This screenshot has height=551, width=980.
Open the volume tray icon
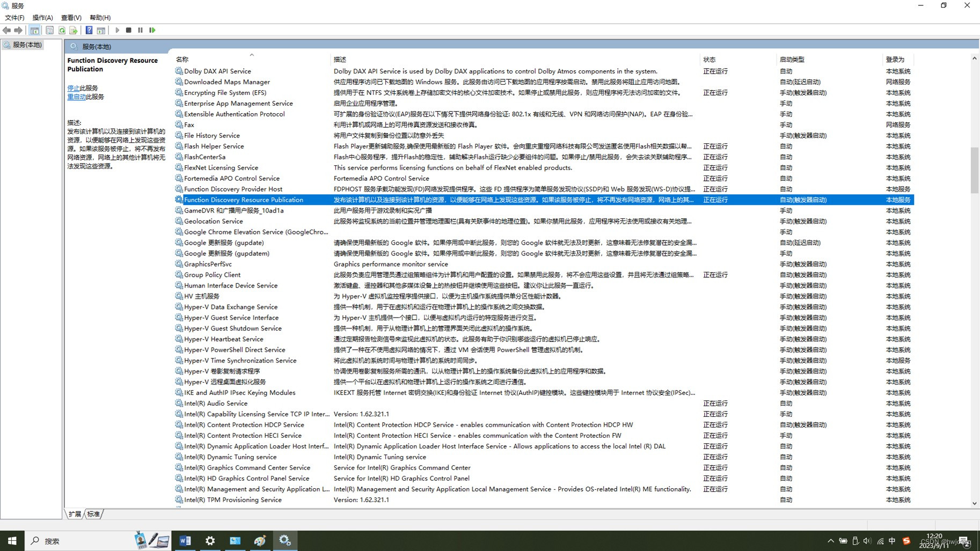[868, 541]
